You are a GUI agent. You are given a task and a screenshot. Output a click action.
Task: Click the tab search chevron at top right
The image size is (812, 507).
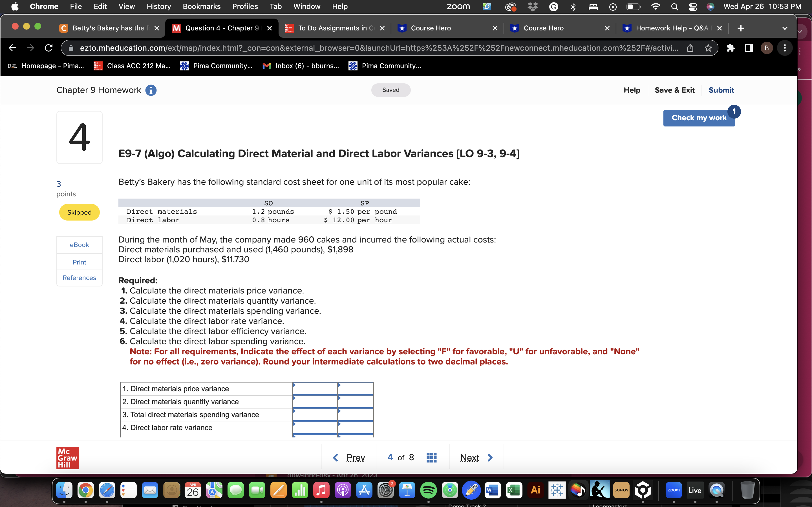785,28
